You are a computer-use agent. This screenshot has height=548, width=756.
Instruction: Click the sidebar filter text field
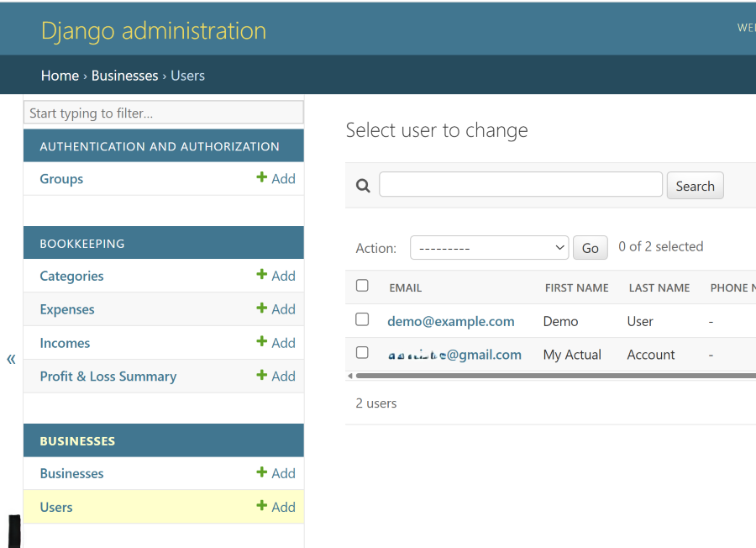tap(164, 113)
